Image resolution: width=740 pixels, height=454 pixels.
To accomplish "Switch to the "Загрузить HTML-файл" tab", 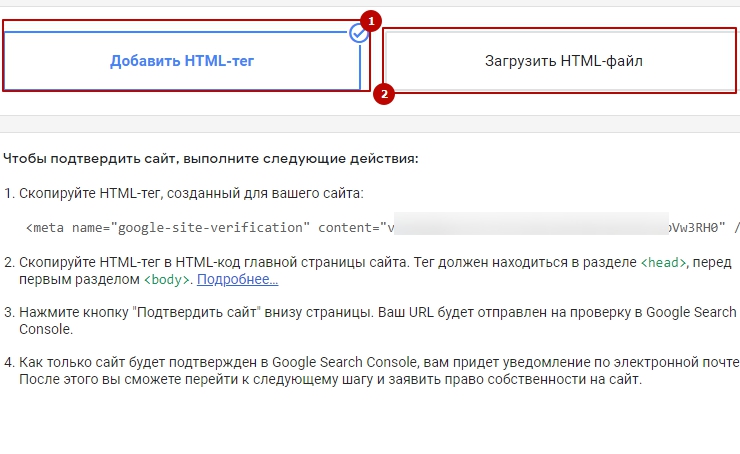I will point(563,61).
